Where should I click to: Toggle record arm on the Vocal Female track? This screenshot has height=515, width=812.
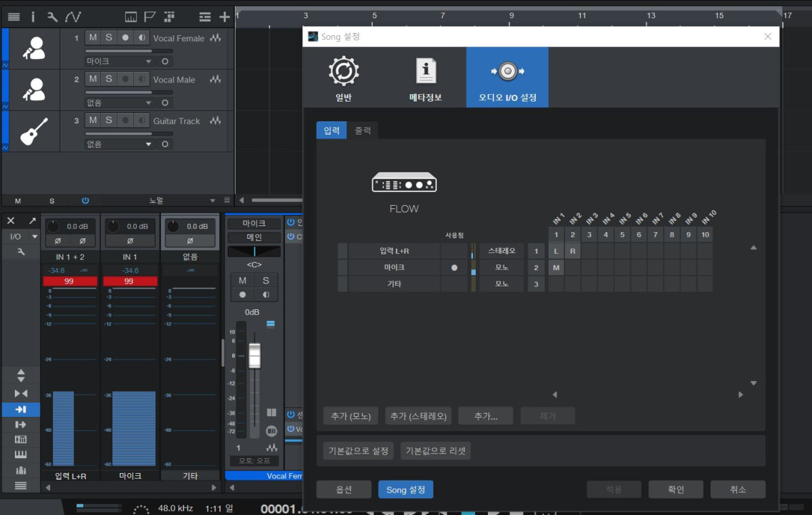(x=125, y=38)
